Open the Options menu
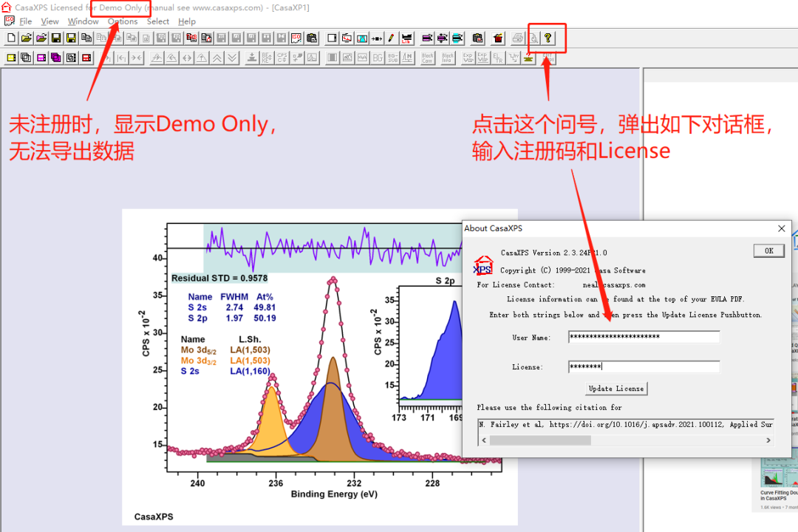 (123, 21)
